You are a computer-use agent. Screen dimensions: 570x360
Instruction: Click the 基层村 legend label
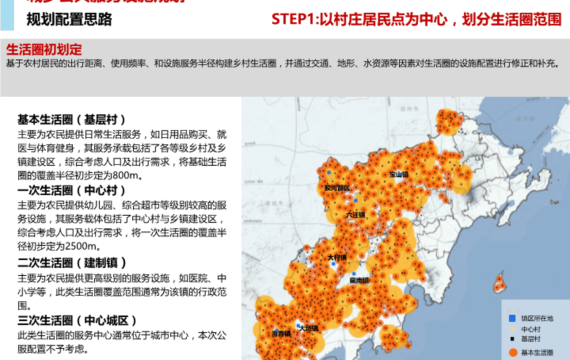coord(530,339)
